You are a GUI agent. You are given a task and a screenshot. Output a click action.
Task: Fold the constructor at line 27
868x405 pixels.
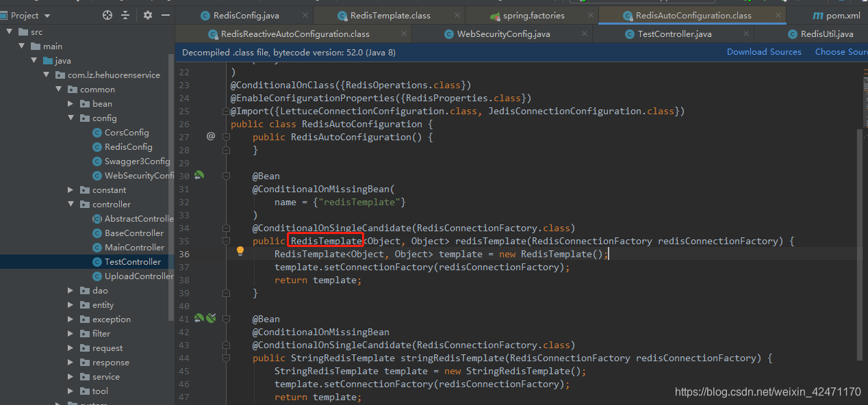[227, 137]
